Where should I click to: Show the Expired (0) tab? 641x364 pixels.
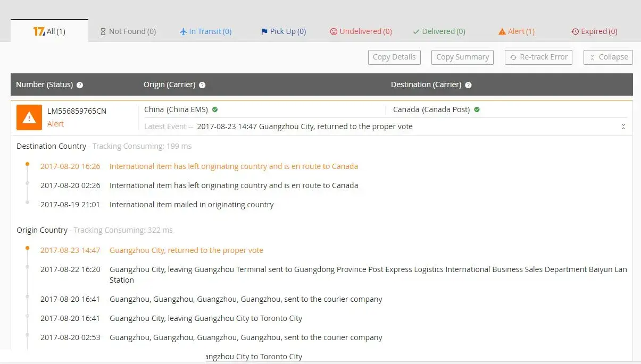point(594,31)
